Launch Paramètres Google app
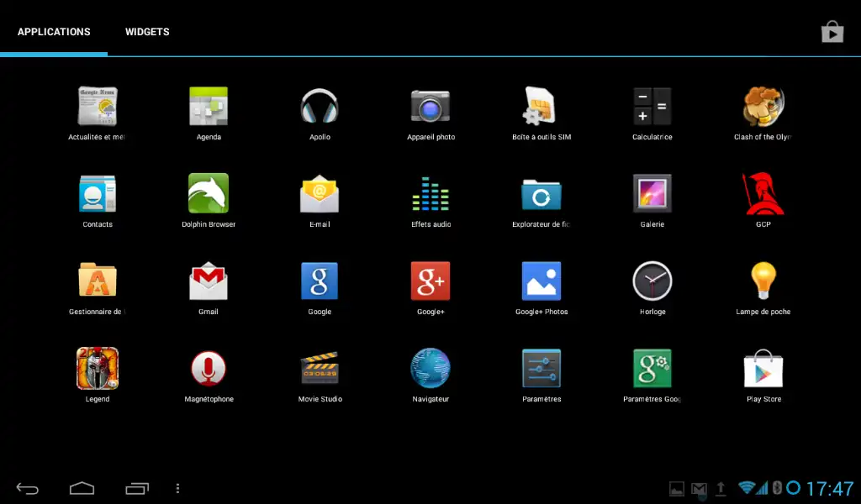 pos(652,368)
